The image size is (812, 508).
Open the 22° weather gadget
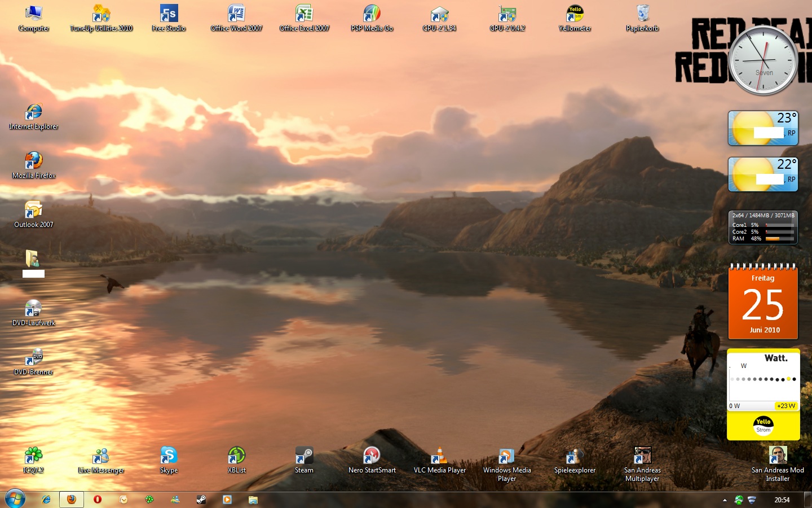coord(763,174)
